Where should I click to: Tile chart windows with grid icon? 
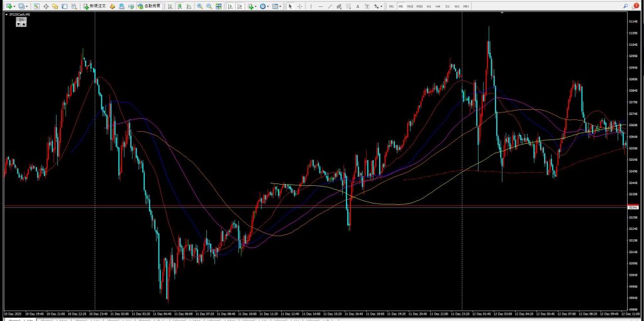coord(218,6)
